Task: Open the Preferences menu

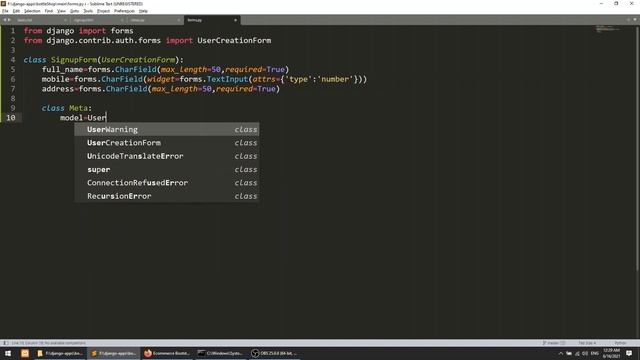Action: coord(124,11)
